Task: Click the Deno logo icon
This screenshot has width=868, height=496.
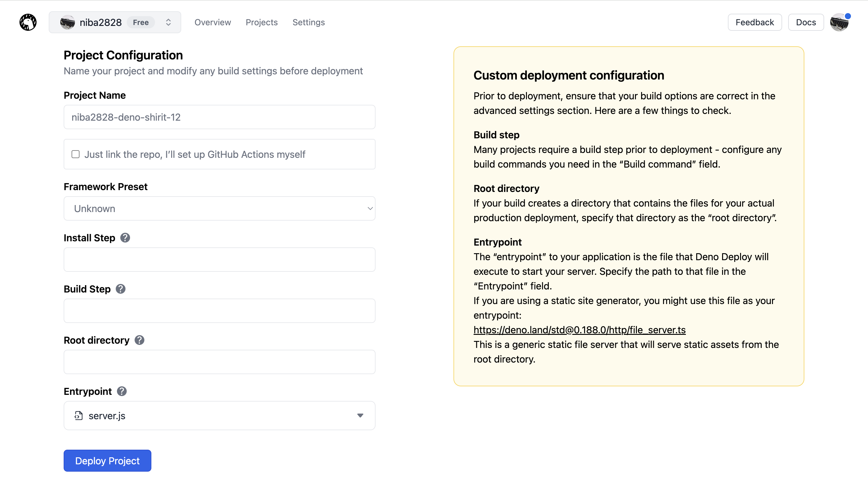Action: 28,23
